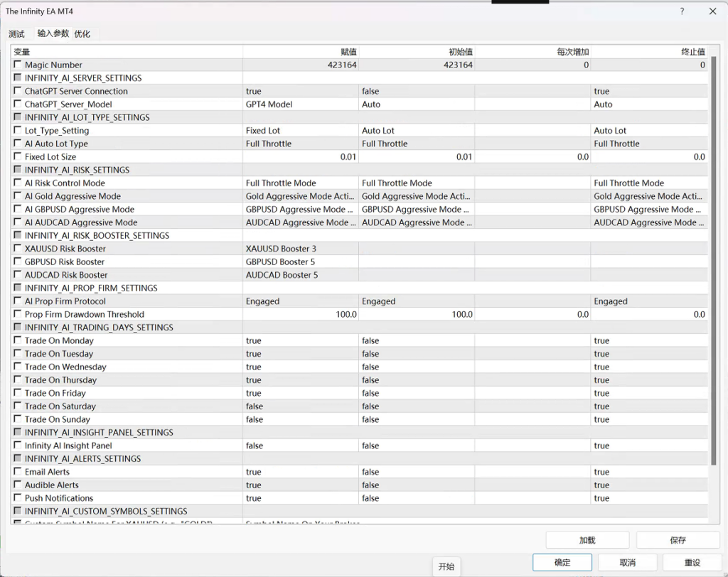Viewport: 728px width, 577px height.
Task: Open the GPT4 Model value dropdown
Action: (300, 104)
